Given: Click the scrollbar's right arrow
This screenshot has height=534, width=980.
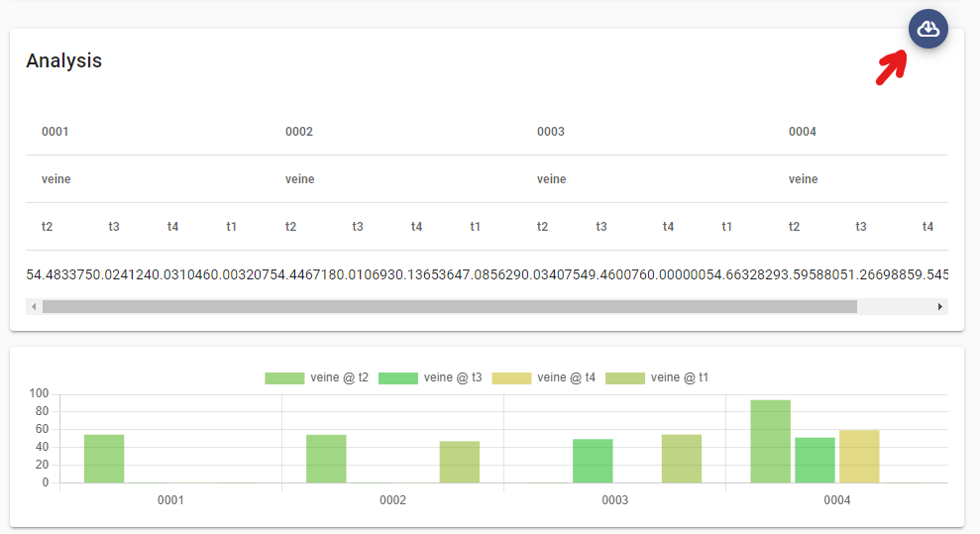Looking at the screenshot, I should 940,307.
